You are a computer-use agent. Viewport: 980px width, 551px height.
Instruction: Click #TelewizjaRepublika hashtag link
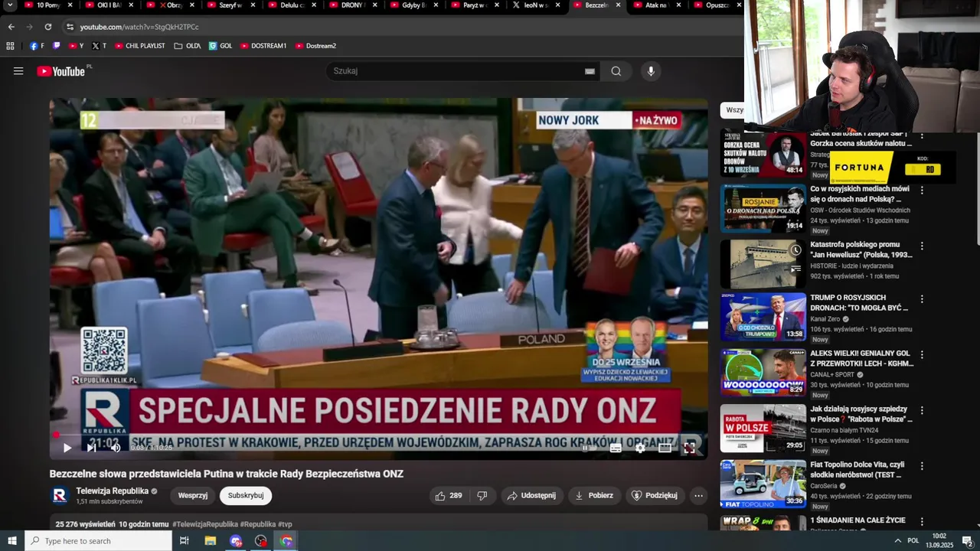[205, 524]
